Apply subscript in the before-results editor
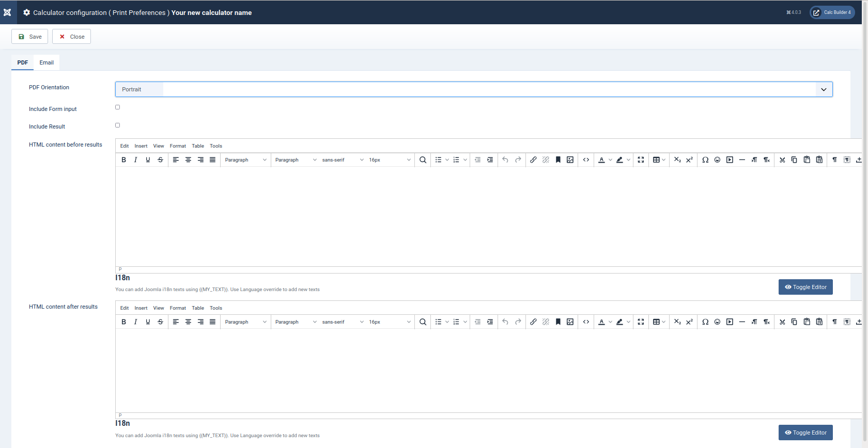868x448 pixels. 677,160
